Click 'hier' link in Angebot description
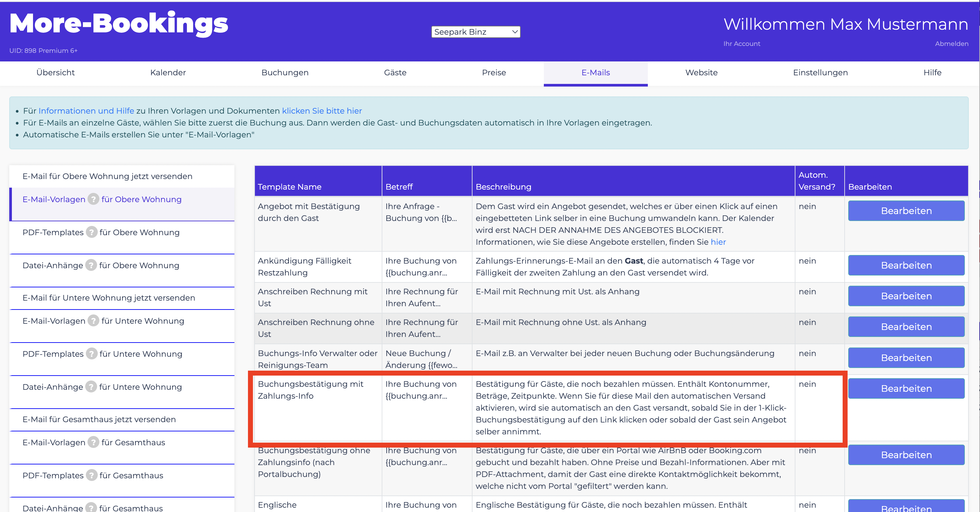 tap(718, 242)
